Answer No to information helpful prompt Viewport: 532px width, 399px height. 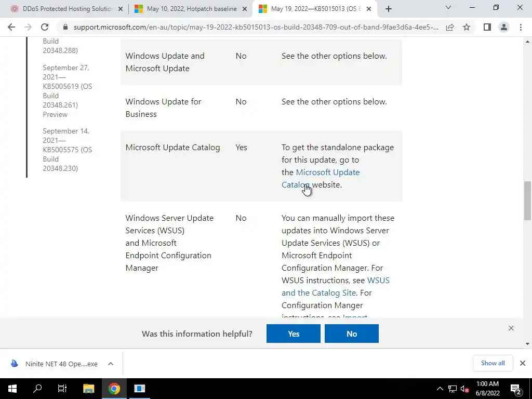point(352,334)
